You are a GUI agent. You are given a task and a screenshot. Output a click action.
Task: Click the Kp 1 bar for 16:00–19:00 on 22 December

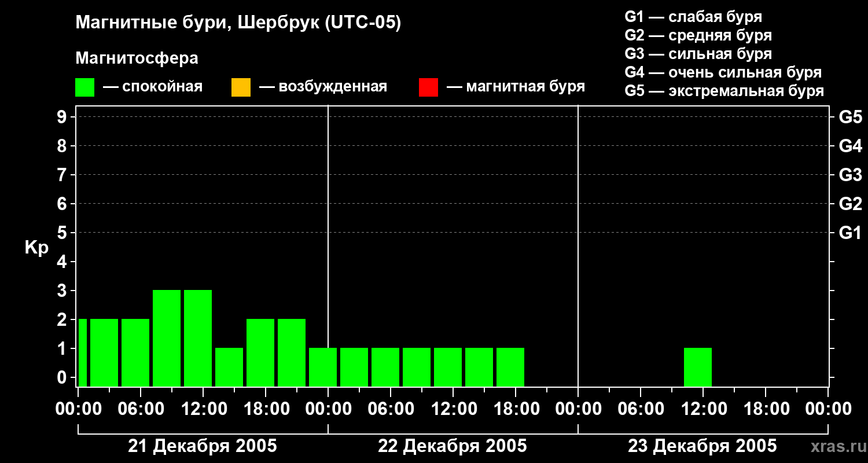click(510, 367)
